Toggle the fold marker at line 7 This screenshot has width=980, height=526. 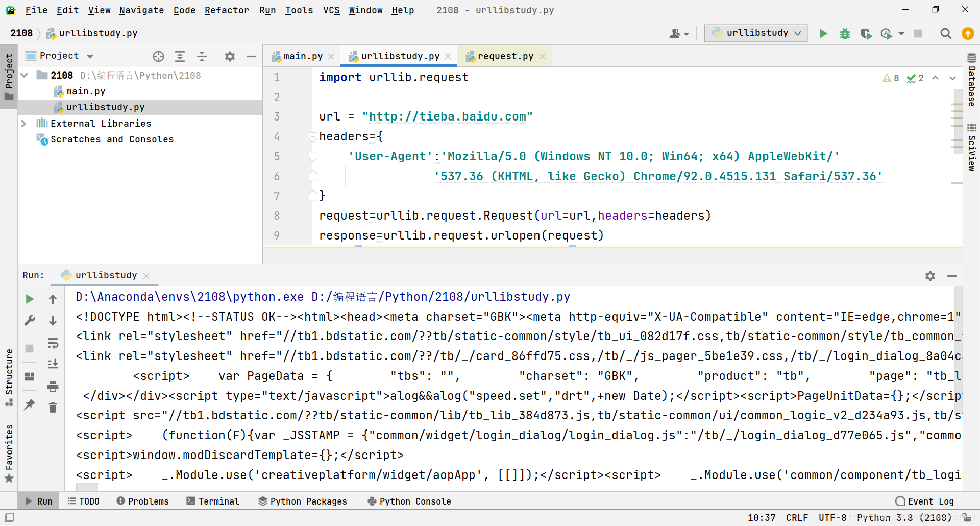(313, 196)
